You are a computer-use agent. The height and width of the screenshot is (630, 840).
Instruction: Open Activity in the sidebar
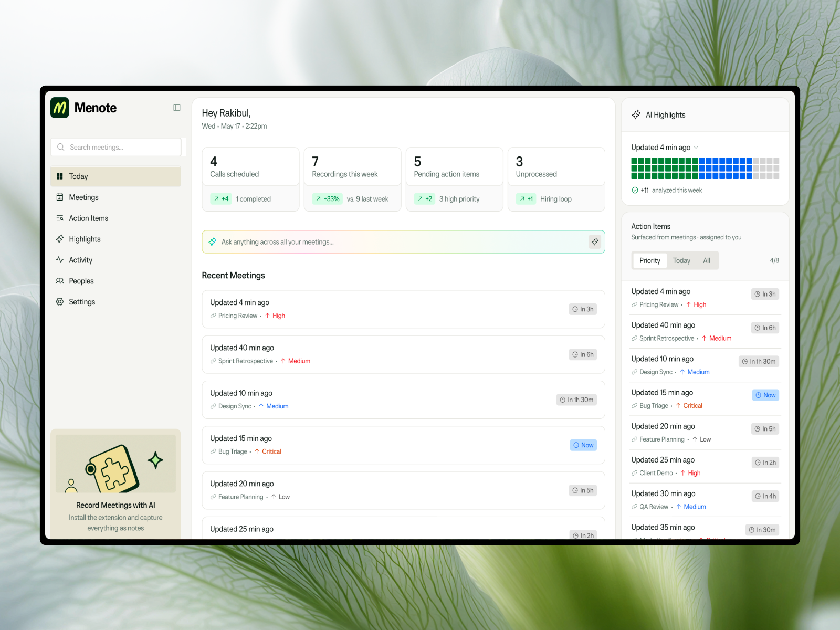pyautogui.click(x=115, y=260)
